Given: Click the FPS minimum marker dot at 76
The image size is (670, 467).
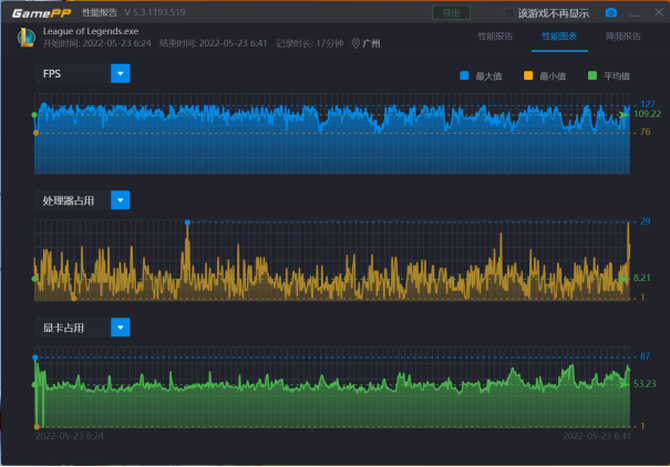Looking at the screenshot, I should coord(36,133).
